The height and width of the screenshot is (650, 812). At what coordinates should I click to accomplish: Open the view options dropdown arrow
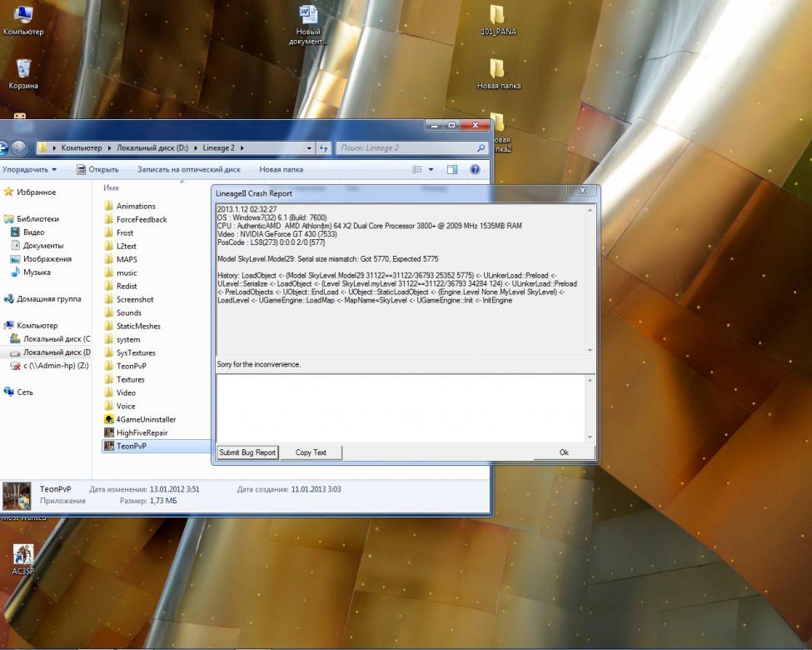point(431,169)
